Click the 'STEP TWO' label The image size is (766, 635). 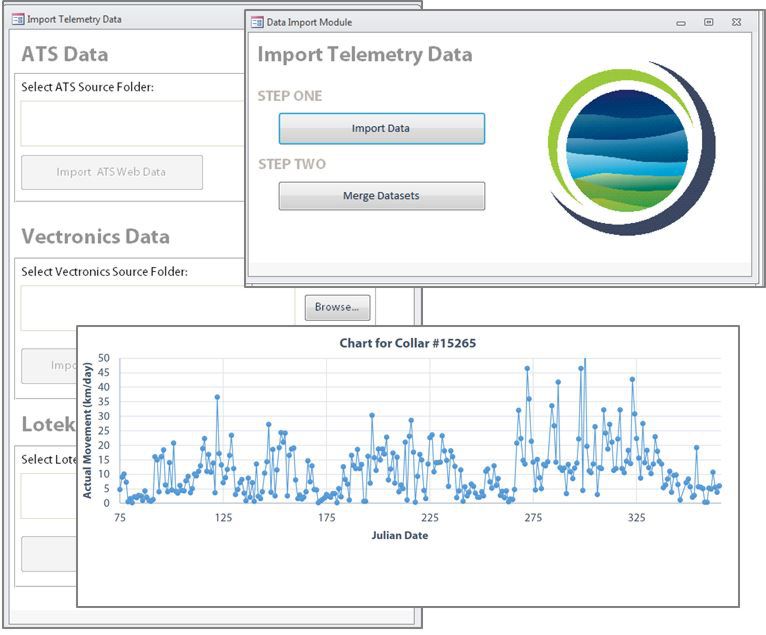[292, 164]
